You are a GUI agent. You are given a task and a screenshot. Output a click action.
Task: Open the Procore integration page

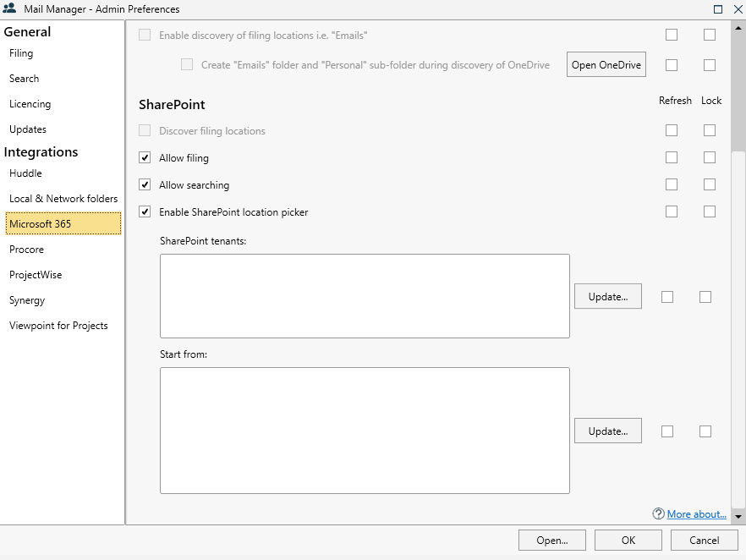pyautogui.click(x=26, y=250)
